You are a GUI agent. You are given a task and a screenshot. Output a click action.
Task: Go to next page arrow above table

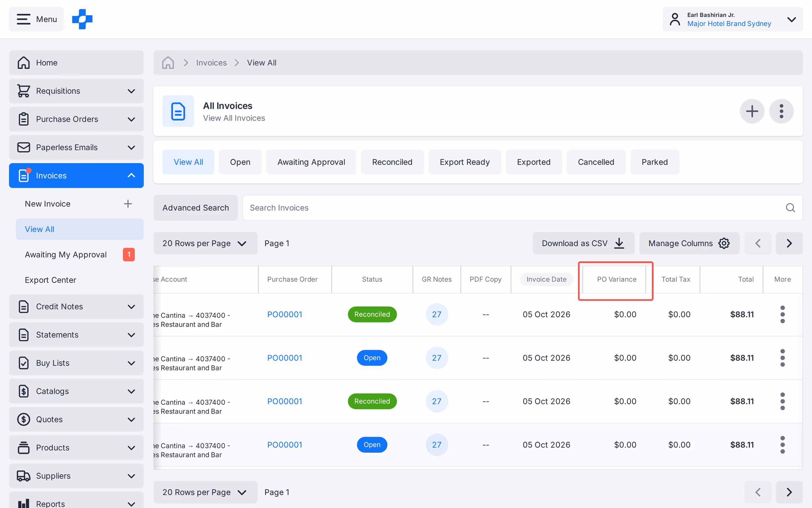(789, 243)
